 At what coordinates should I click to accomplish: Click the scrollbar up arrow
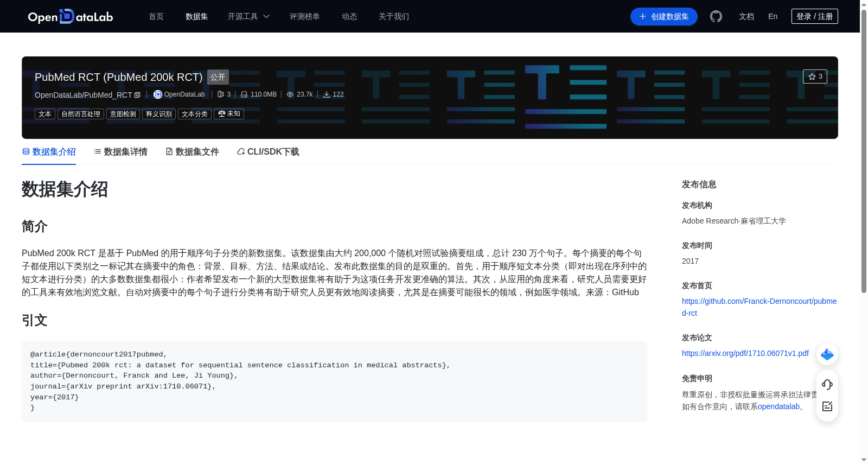click(x=864, y=4)
